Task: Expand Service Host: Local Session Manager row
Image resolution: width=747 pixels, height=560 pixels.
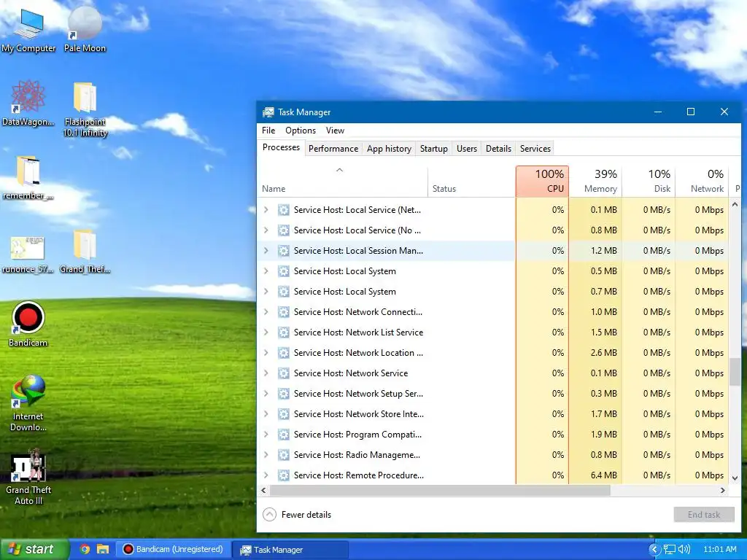Action: coord(266,251)
